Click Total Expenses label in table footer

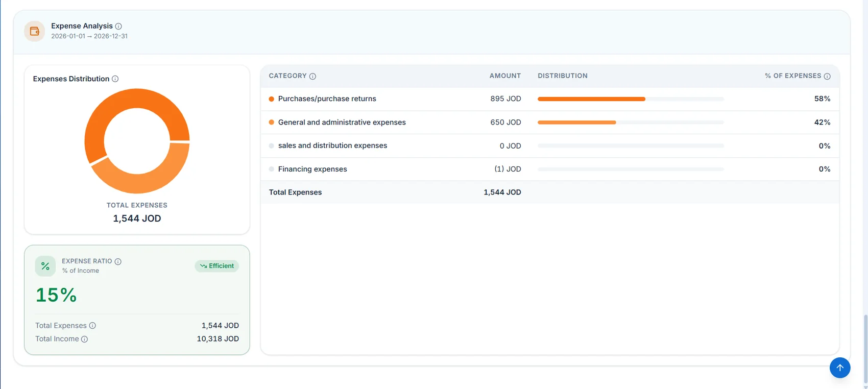296,192
